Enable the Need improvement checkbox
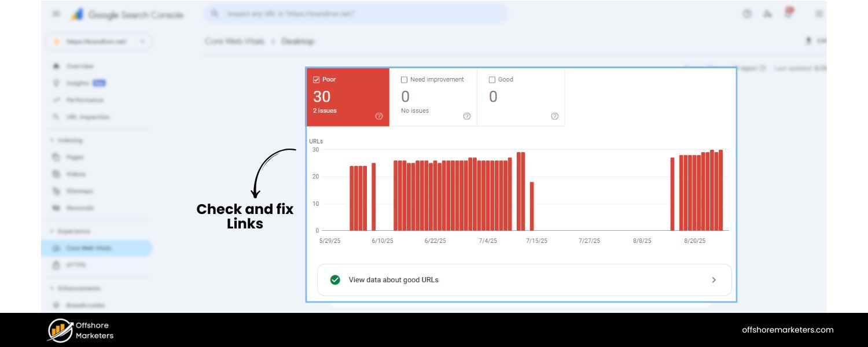868x347 pixels. pos(404,80)
